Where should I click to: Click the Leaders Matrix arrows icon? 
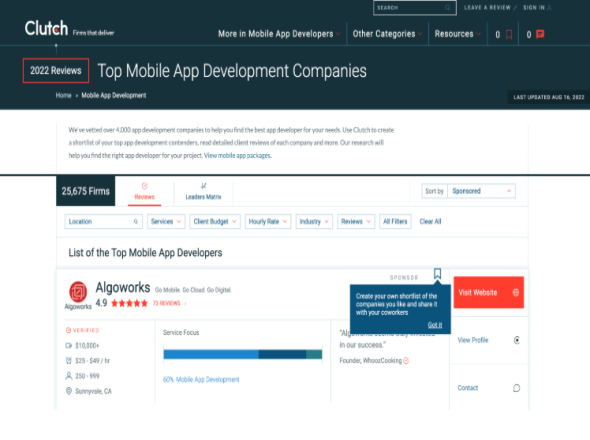pos(204,186)
